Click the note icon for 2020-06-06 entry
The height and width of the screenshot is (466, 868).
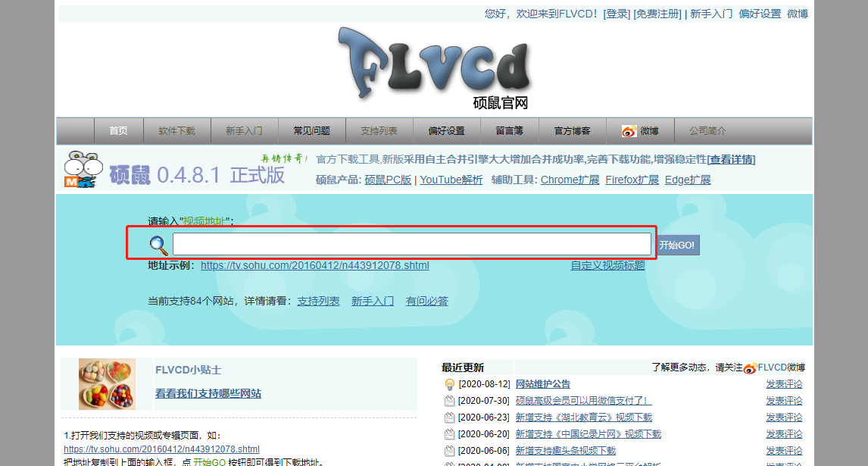coord(449,451)
